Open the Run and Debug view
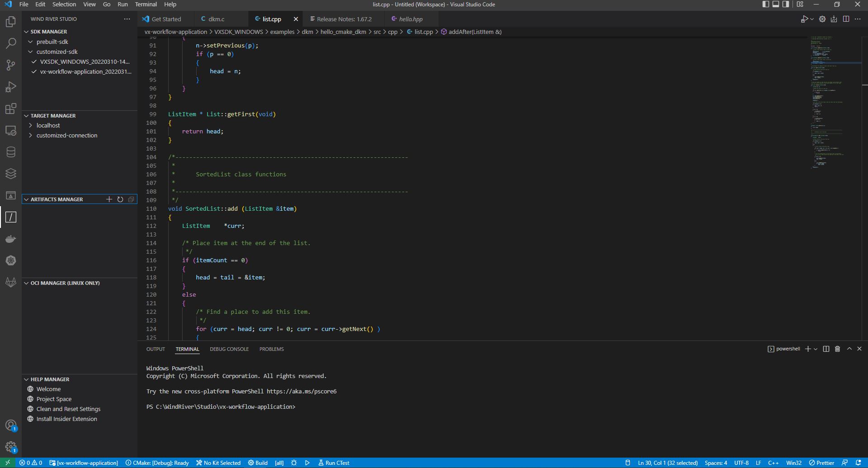The height and width of the screenshot is (468, 868). coord(11,87)
